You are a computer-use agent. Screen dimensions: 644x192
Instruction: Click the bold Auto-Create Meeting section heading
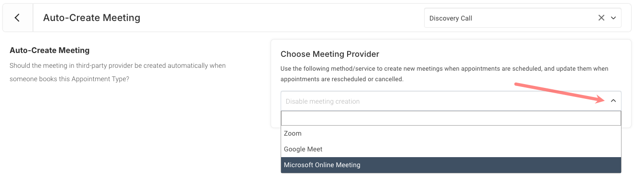[50, 50]
